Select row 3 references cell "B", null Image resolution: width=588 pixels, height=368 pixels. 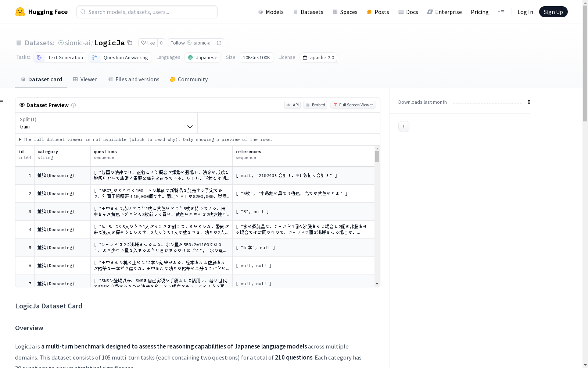[x=304, y=212]
